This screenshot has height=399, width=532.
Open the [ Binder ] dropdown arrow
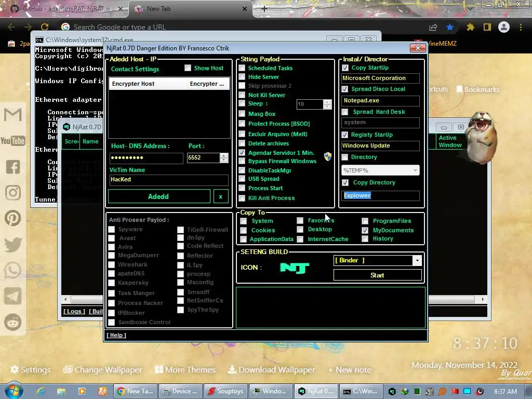pyautogui.click(x=417, y=261)
